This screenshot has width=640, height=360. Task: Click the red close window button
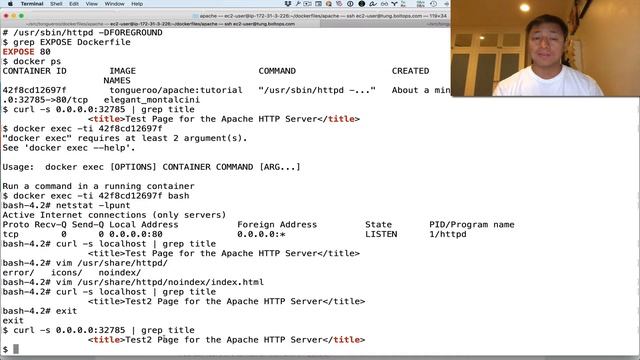tap(6, 16)
